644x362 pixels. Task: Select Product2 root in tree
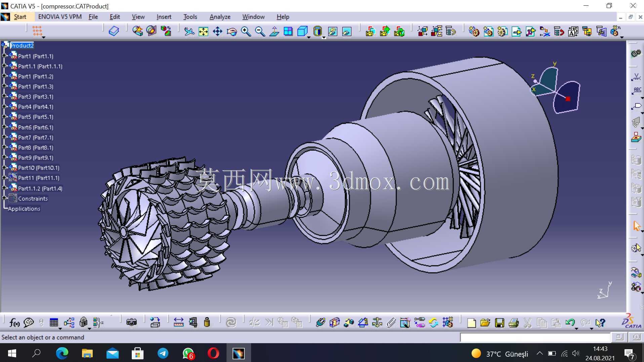click(x=22, y=45)
